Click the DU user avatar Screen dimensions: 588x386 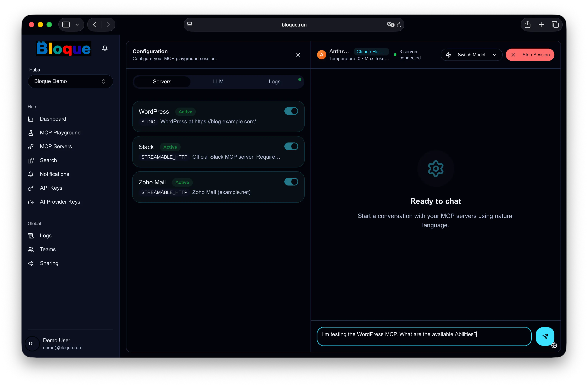click(x=32, y=344)
